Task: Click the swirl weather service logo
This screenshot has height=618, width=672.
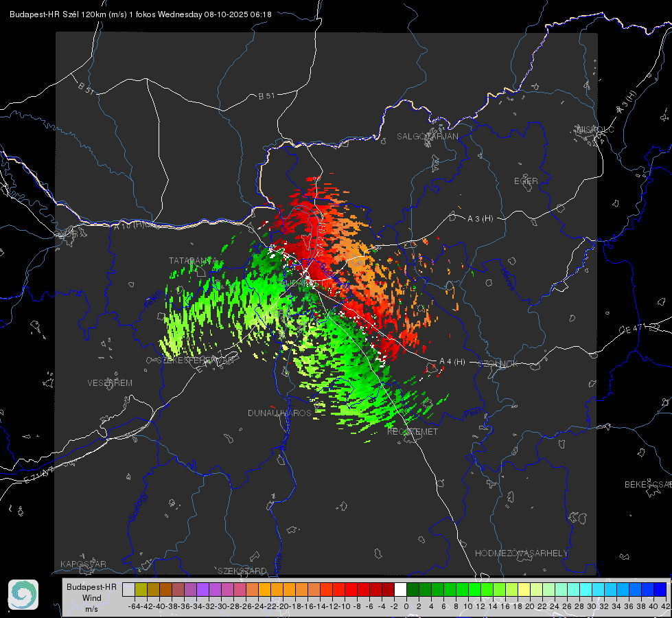Action: point(23,595)
